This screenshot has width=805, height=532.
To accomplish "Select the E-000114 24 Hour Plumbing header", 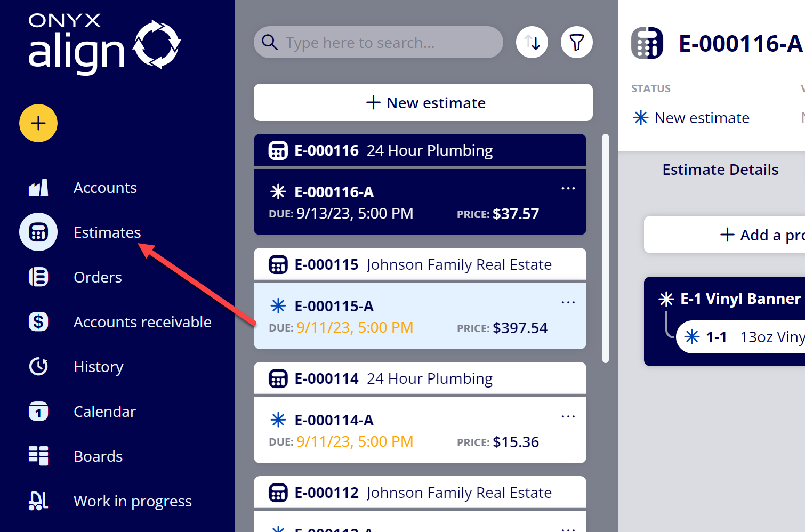I will pyautogui.click(x=420, y=378).
